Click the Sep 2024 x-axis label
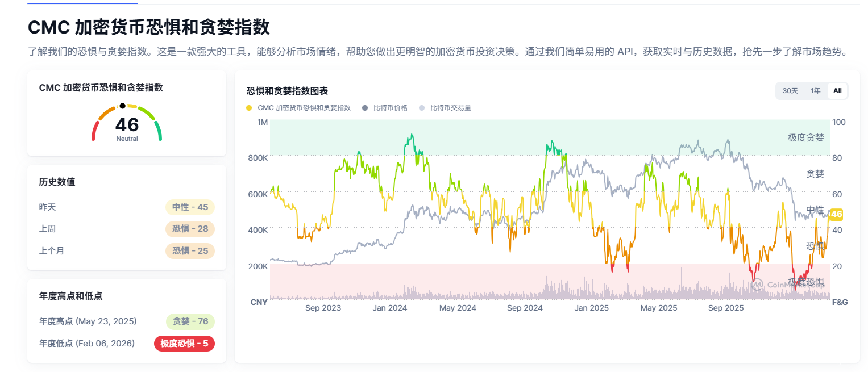868x372 pixels. coord(525,308)
